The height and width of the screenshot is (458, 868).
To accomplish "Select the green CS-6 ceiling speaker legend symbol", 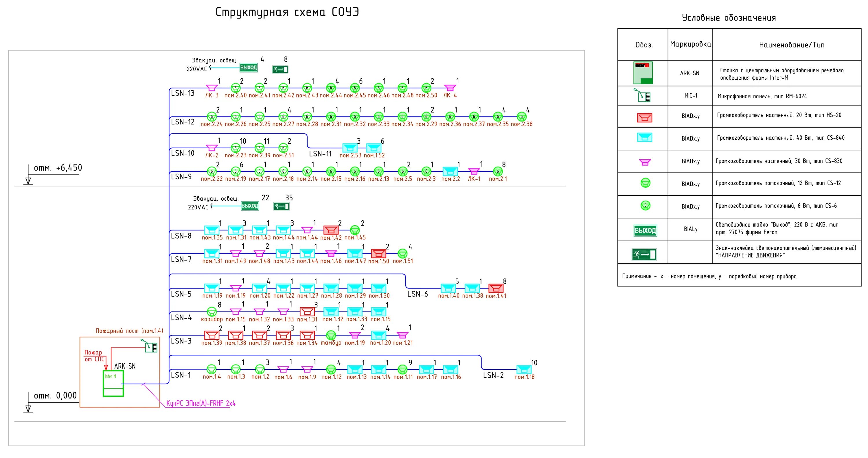I will (x=645, y=205).
